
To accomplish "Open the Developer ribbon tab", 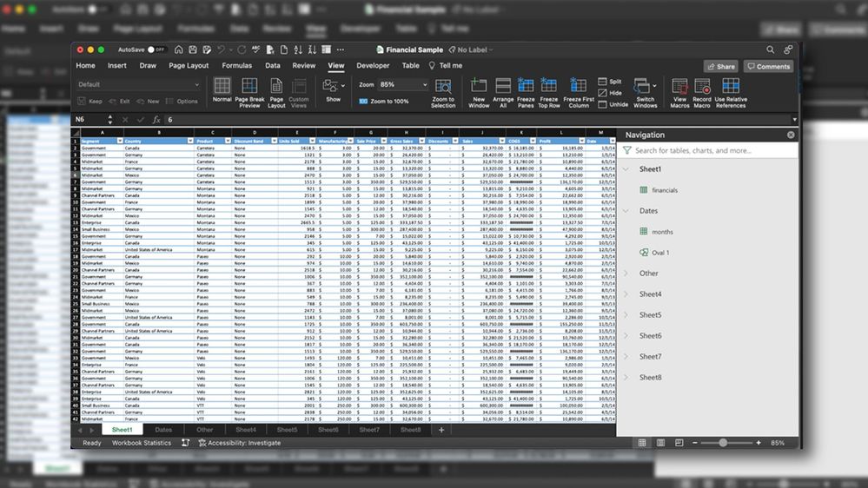I will pyautogui.click(x=373, y=65).
